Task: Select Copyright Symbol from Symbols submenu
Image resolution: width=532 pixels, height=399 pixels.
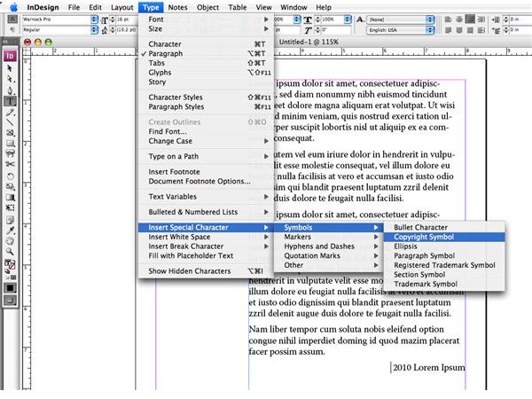Action: (x=444, y=237)
